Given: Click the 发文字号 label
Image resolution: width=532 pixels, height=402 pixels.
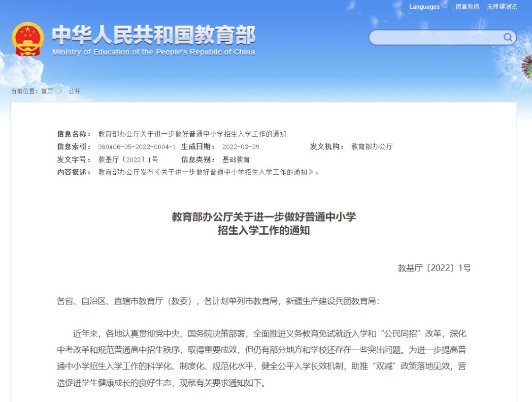Looking at the screenshot, I should point(73,159).
